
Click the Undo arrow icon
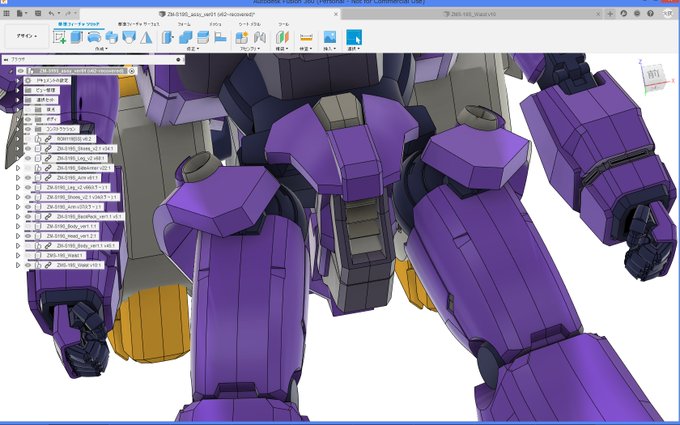[52, 14]
